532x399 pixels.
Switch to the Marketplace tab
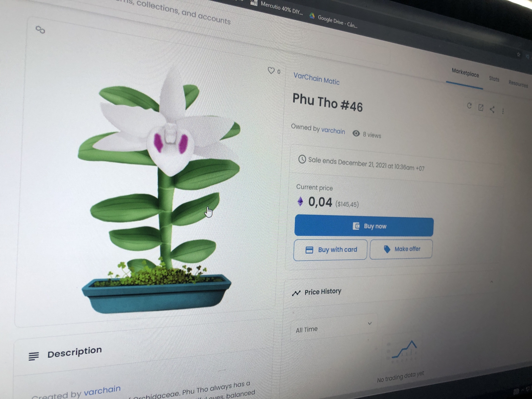(x=465, y=73)
